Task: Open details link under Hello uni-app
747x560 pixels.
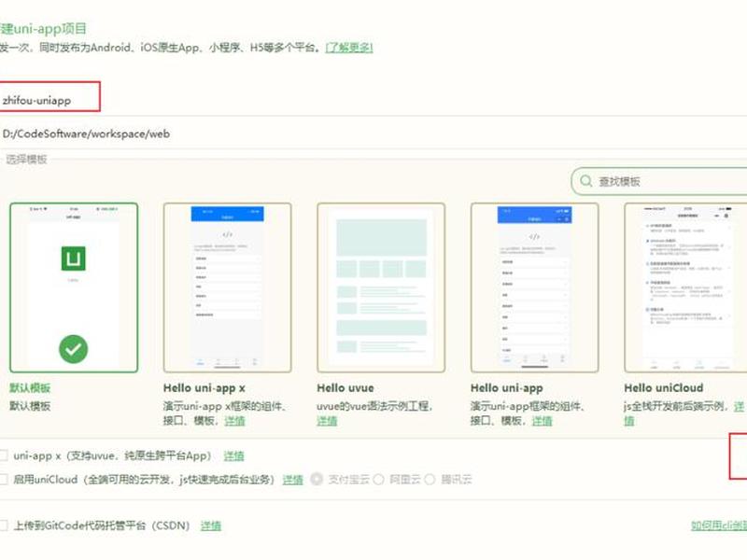Action: (542, 421)
